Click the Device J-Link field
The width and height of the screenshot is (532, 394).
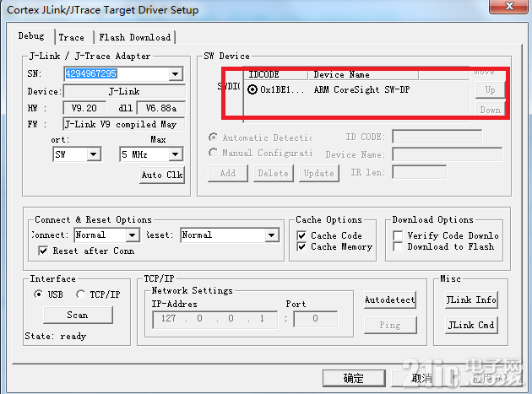tap(124, 91)
